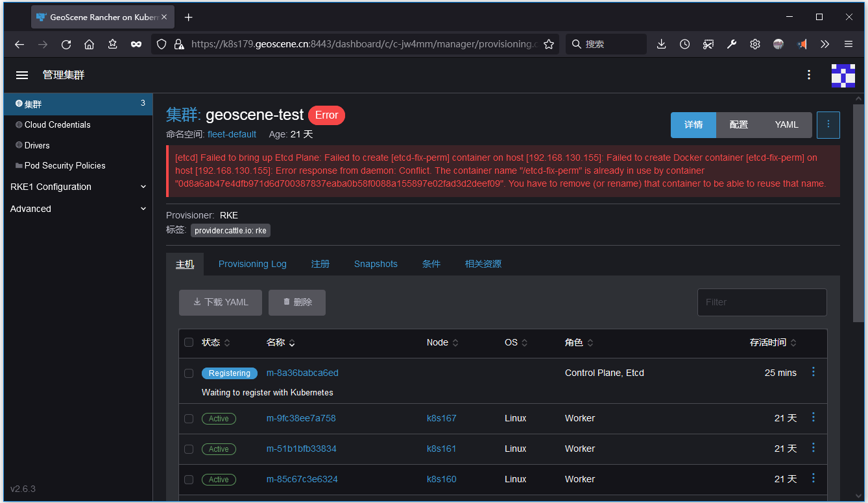This screenshot has height=503, width=868.
Task: Toggle the select-all machines checkbox
Action: tap(189, 342)
